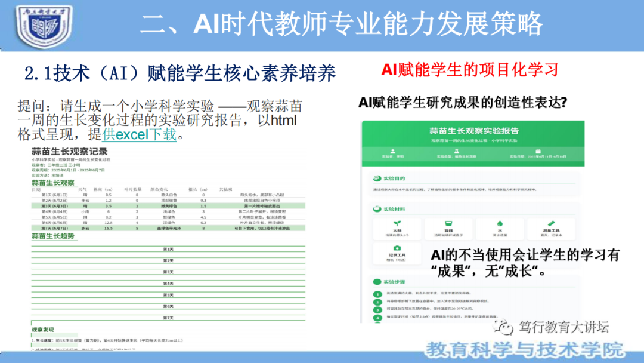Click the trend chart label 第6天
644x363 pixels.
(168, 307)
